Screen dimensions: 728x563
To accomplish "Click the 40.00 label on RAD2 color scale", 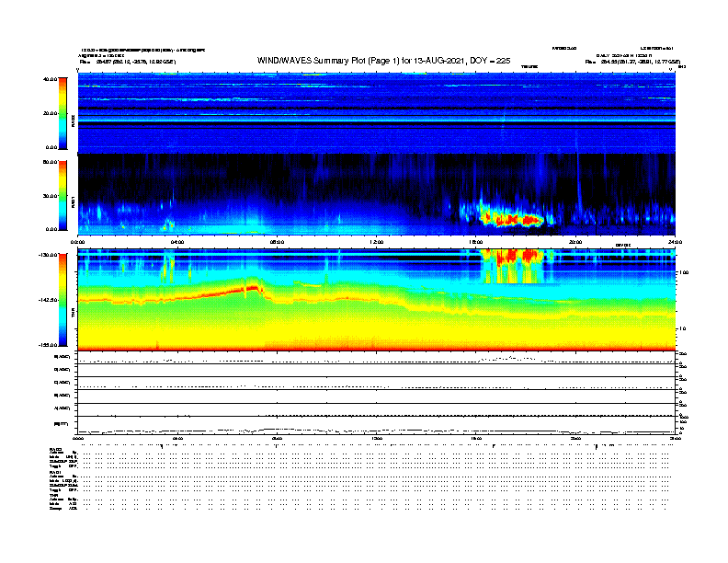I will 51,79.
